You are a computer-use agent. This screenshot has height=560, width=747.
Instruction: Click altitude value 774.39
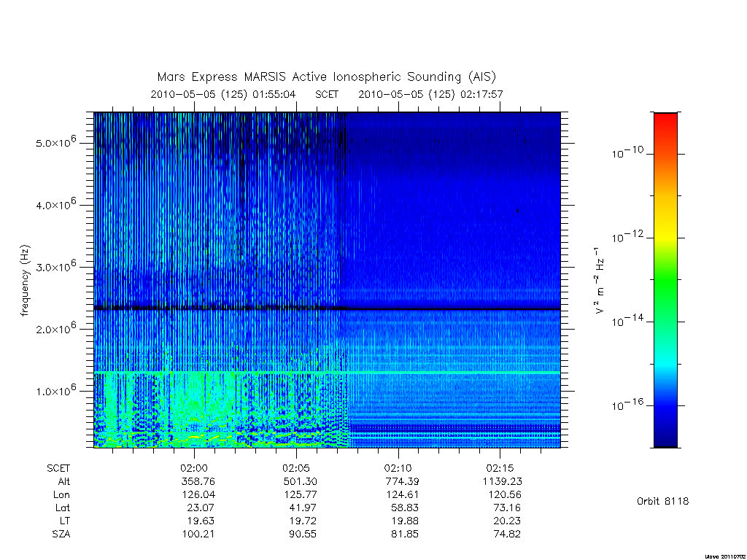[x=402, y=481]
